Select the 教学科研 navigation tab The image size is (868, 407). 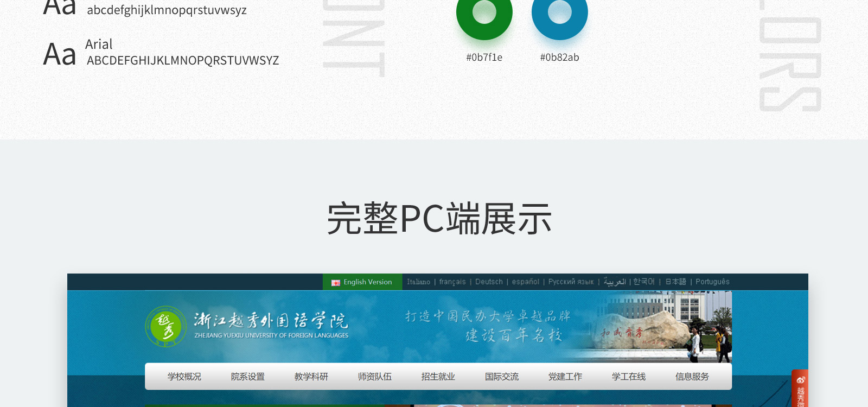(x=311, y=377)
